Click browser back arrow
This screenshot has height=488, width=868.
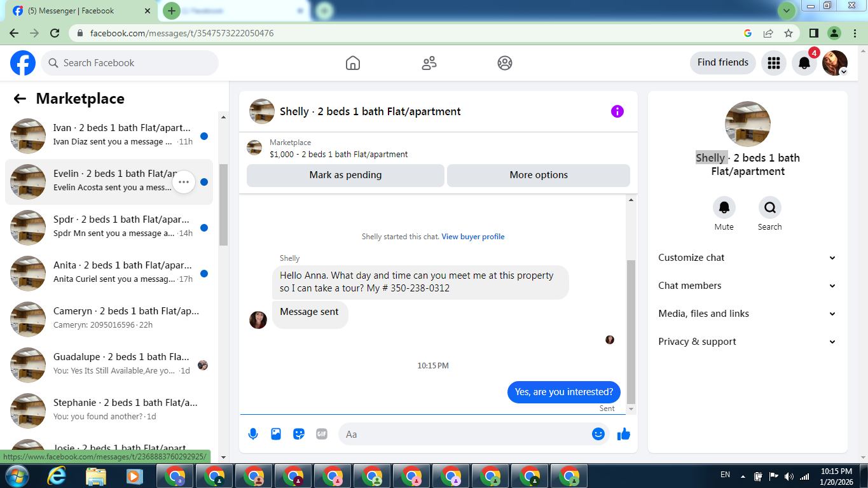point(14,33)
